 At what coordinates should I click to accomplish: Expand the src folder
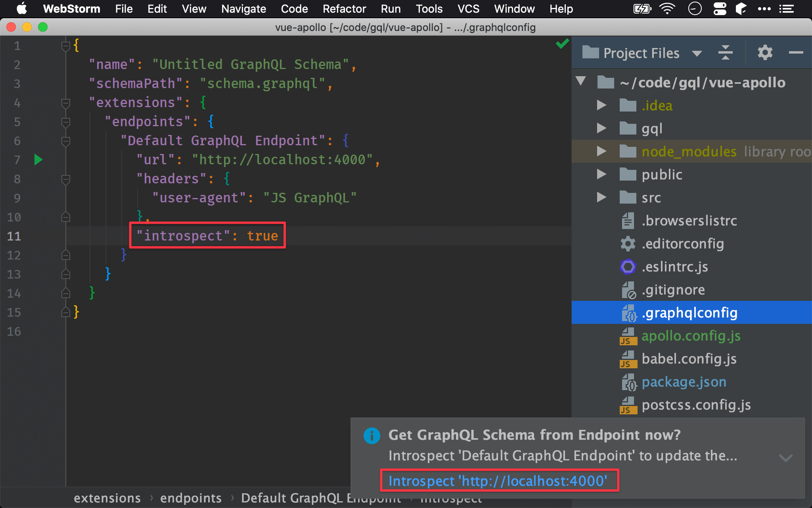click(601, 197)
